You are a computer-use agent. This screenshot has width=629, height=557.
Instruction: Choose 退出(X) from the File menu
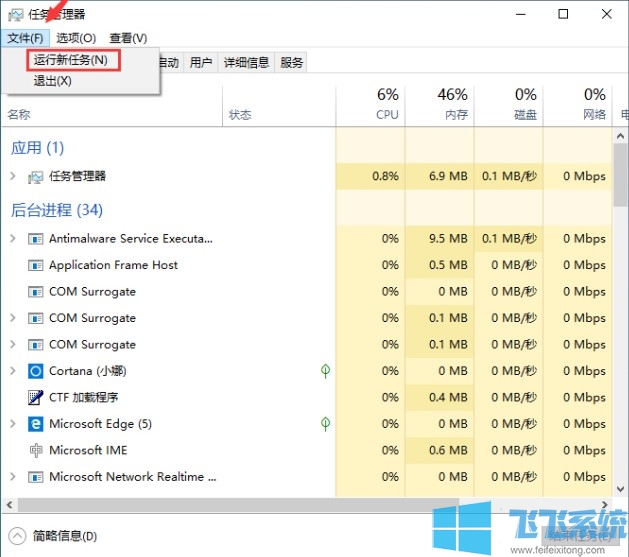(53, 81)
